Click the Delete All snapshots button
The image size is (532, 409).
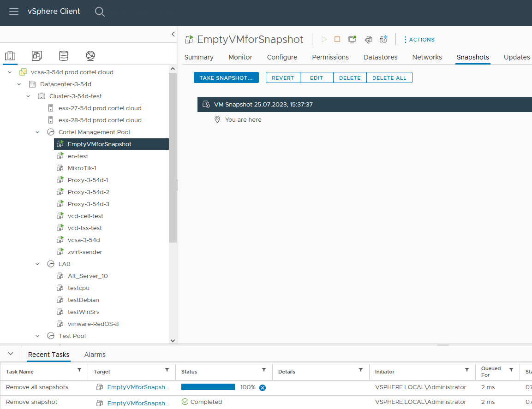(389, 78)
